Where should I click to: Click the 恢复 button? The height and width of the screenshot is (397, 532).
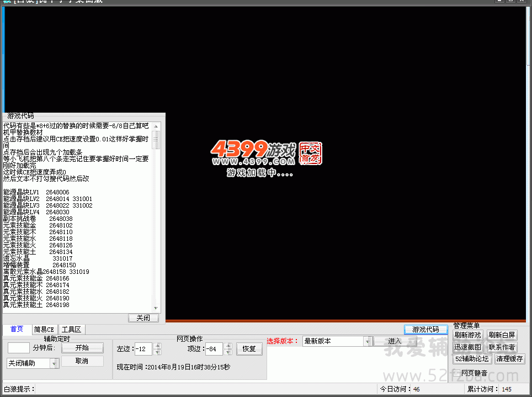point(249,349)
